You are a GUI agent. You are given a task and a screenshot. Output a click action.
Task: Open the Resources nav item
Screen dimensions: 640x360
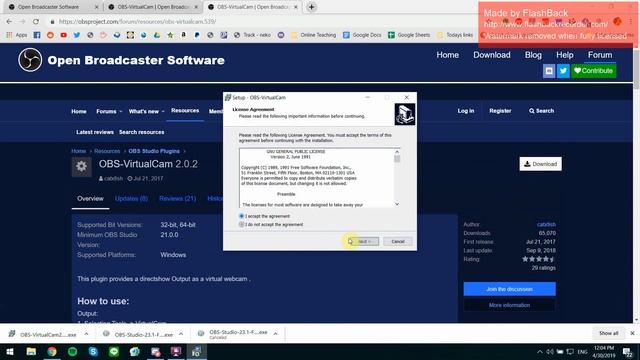185,111
